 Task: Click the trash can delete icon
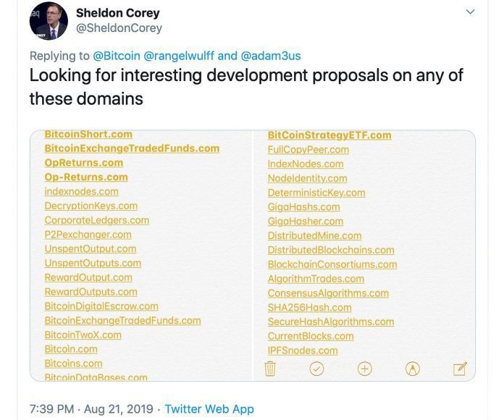click(270, 369)
